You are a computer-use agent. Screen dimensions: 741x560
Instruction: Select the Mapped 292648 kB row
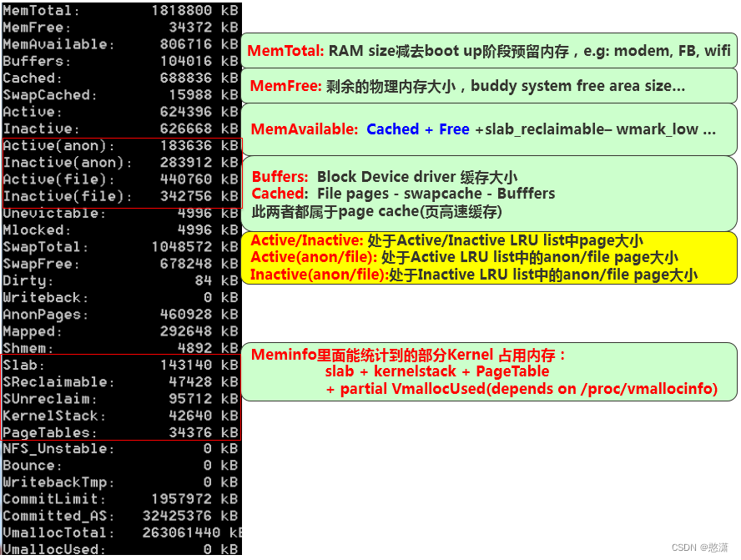click(x=120, y=331)
